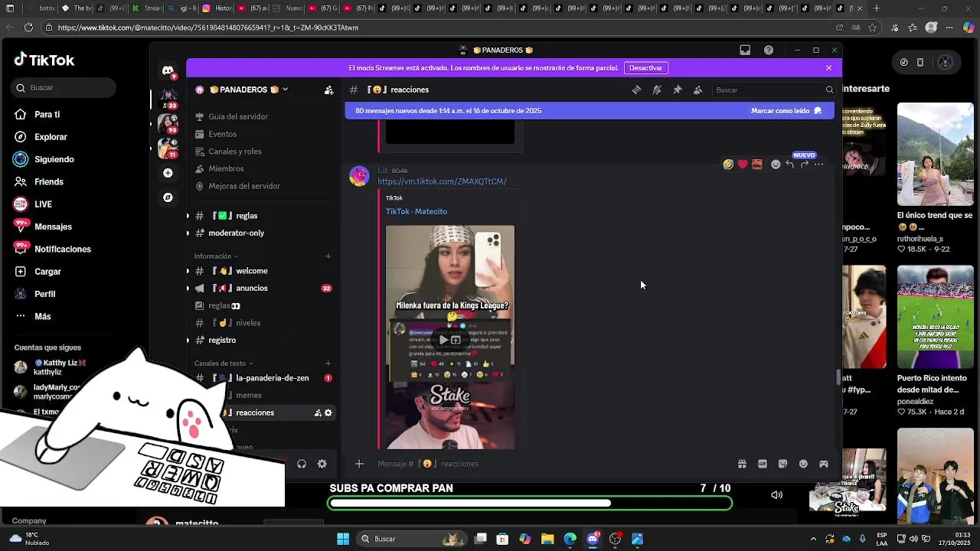React with red heart on Liz message
The width and height of the screenshot is (980, 551).
click(743, 165)
